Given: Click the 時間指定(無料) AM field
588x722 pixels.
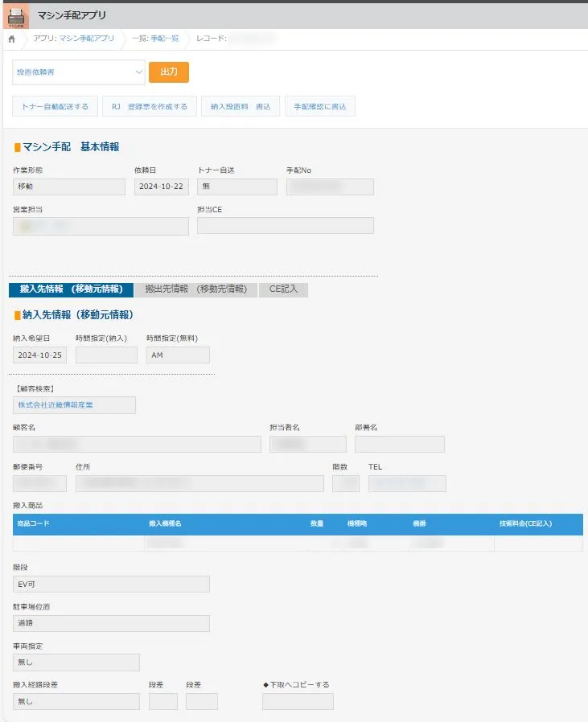Looking at the screenshot, I should tap(178, 355).
